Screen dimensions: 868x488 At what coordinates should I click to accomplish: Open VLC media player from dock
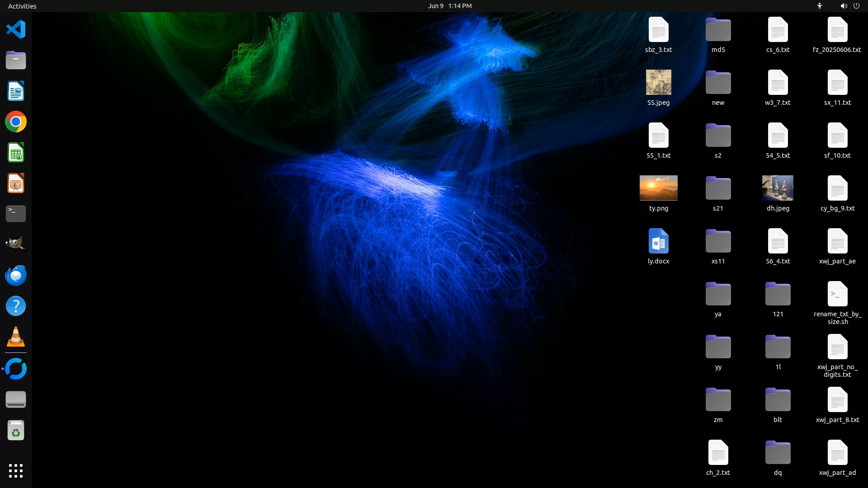coord(16,337)
